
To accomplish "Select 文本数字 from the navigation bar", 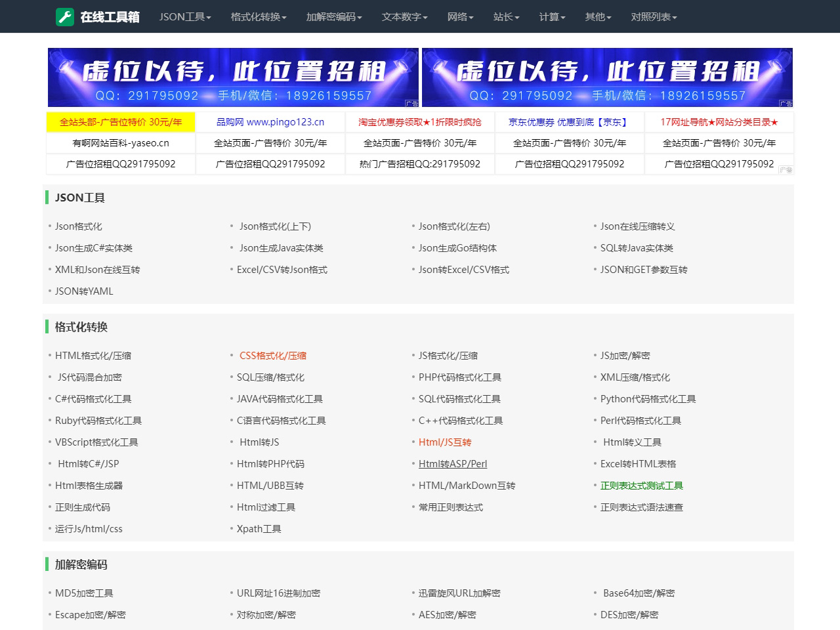I will [404, 17].
